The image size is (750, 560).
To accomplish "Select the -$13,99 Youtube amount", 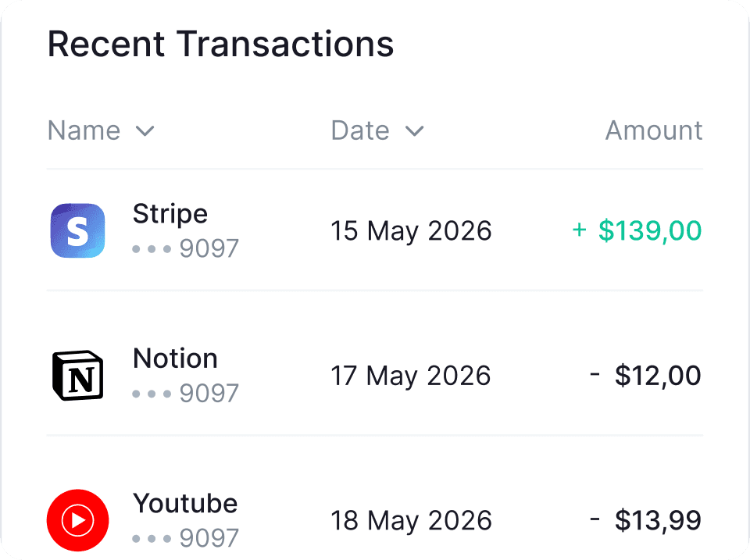I will 646,520.
